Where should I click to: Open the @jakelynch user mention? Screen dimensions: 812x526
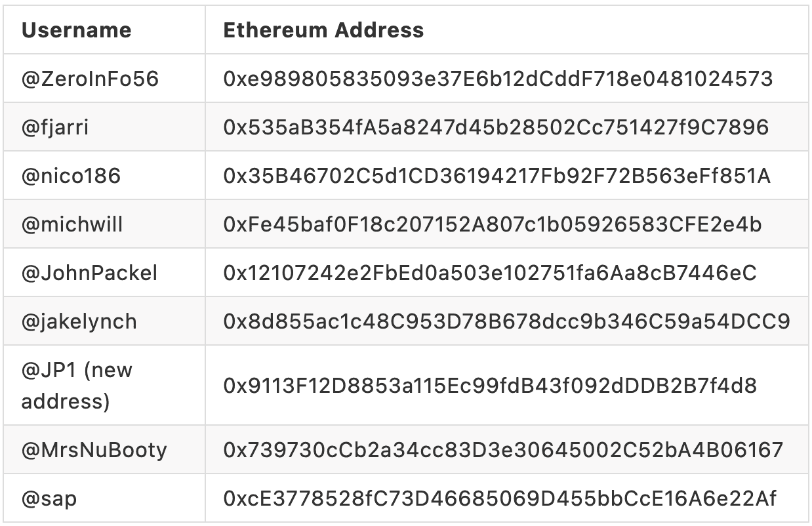[x=79, y=321]
